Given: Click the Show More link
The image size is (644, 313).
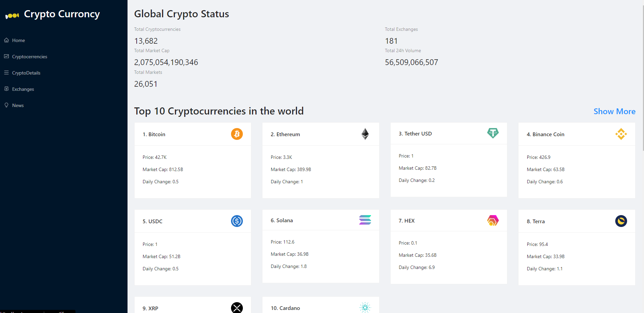Looking at the screenshot, I should pos(614,111).
